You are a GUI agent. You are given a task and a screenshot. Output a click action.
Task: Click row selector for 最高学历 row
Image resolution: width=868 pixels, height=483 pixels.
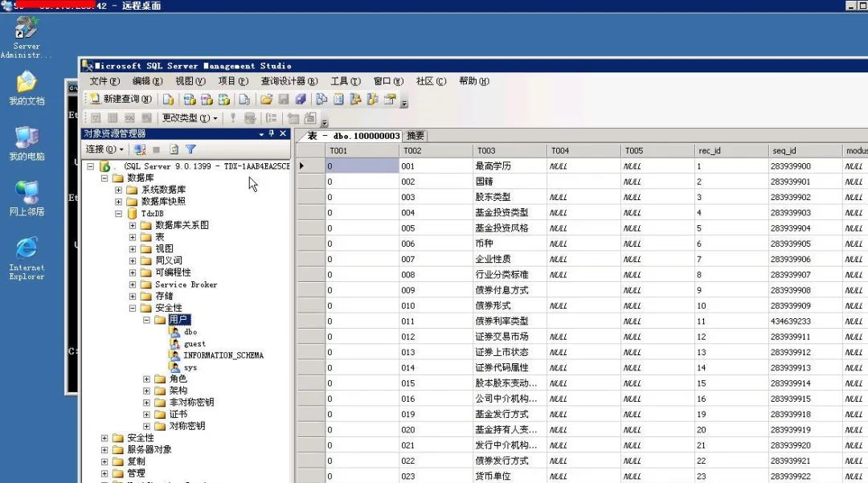(x=310, y=166)
